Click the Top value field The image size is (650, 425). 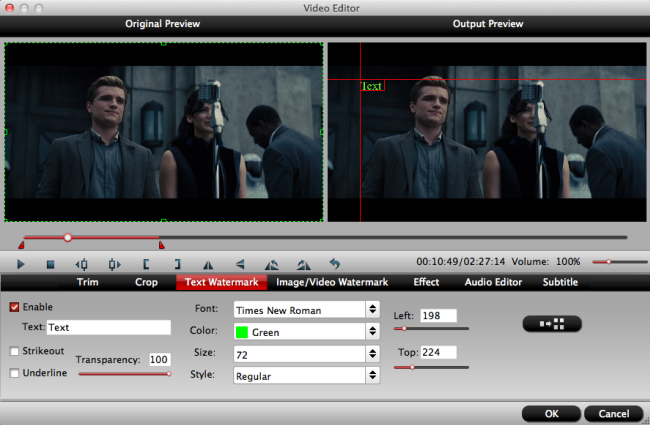(x=439, y=352)
